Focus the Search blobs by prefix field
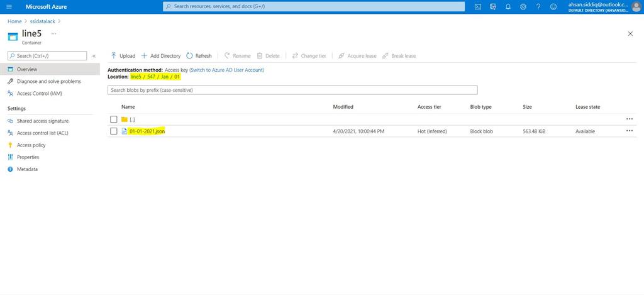 click(x=292, y=89)
